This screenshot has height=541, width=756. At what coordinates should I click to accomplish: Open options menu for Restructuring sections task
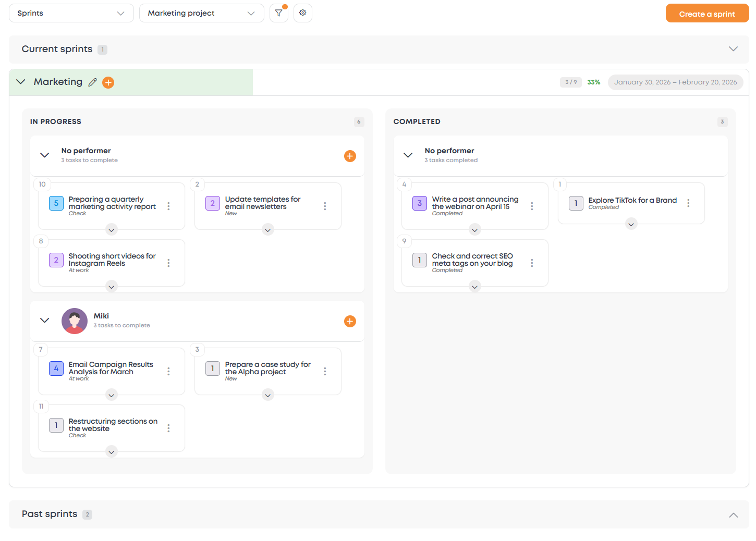tap(168, 428)
